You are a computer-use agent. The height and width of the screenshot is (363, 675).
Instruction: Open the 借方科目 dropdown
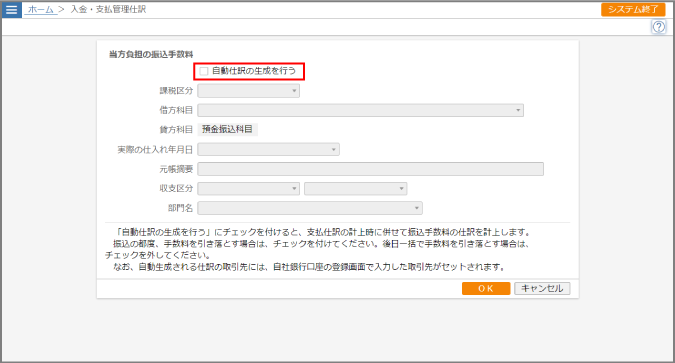coord(360,110)
